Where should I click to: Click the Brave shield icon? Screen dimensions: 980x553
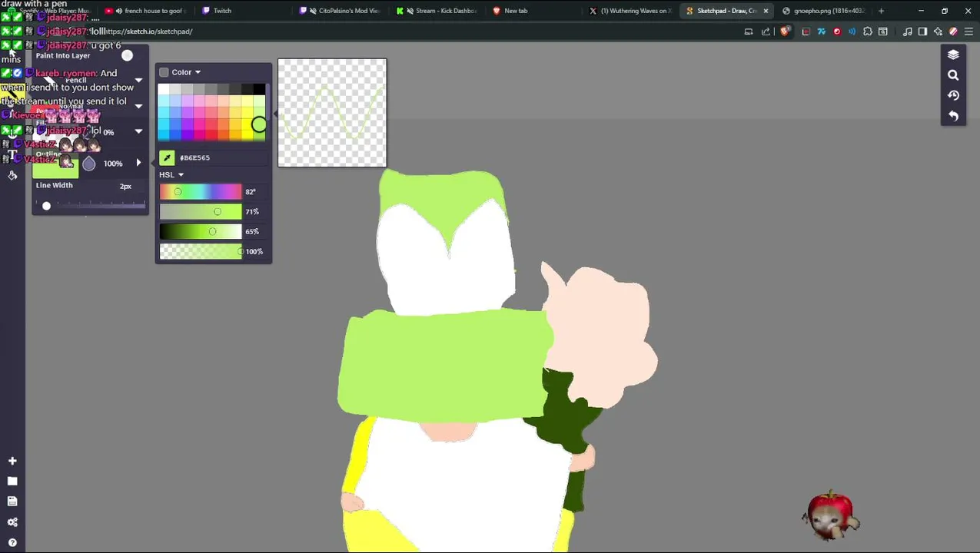coord(785,31)
